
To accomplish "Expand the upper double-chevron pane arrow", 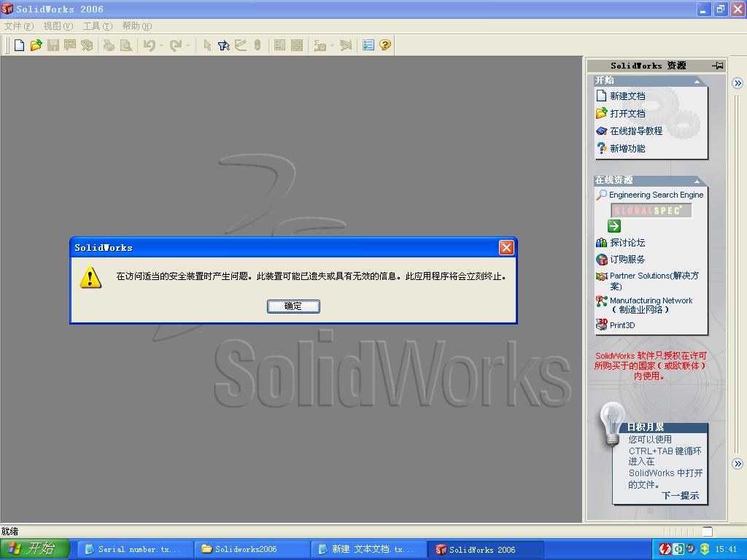I will click(x=738, y=83).
